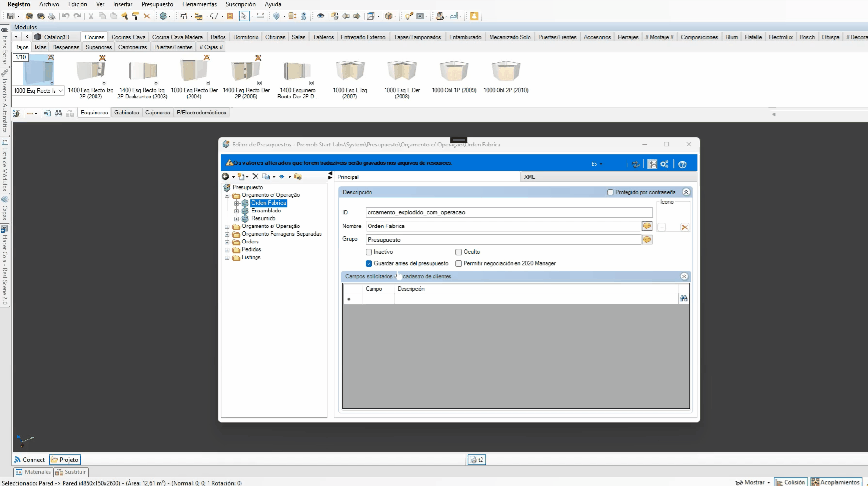Screen dimensions: 868x486
Task: Select the Ensamblado tree item
Action: pyautogui.click(x=266, y=211)
